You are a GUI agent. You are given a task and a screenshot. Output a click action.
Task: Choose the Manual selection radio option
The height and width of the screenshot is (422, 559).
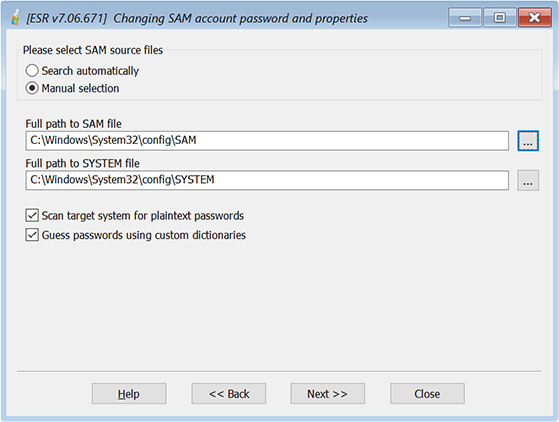(32, 88)
